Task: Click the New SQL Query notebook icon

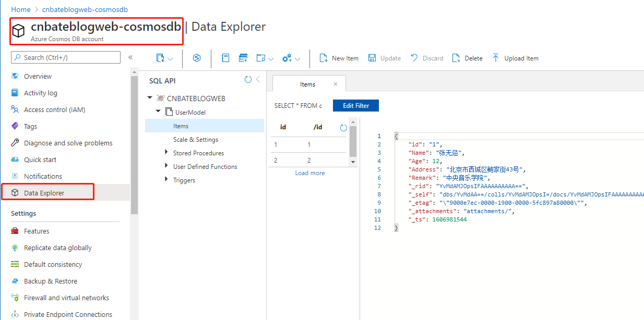Action: (225, 58)
